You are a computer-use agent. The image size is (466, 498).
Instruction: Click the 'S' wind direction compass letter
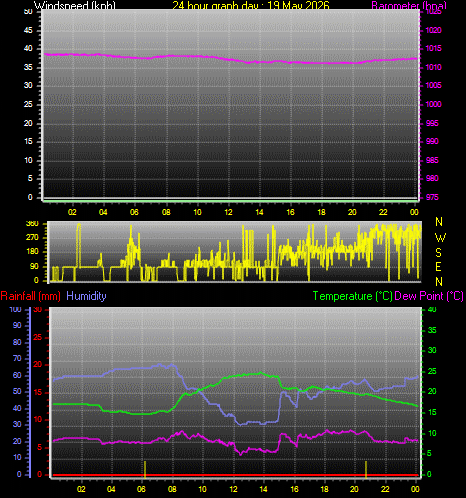(x=439, y=253)
